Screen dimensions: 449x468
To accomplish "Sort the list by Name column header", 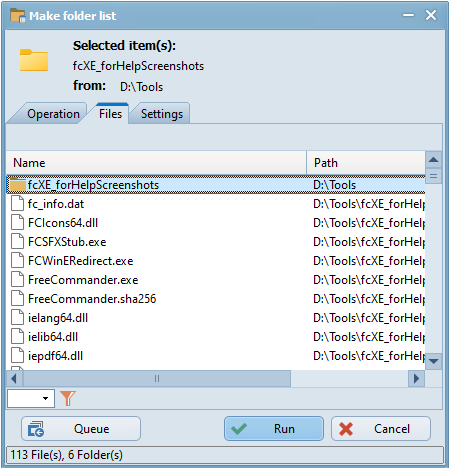I will [x=156, y=163].
